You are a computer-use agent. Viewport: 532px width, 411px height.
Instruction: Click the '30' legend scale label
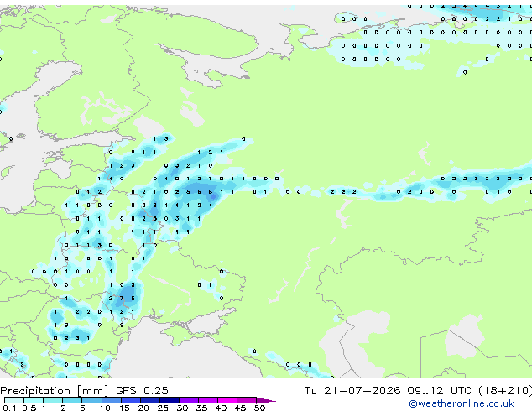click(182, 408)
